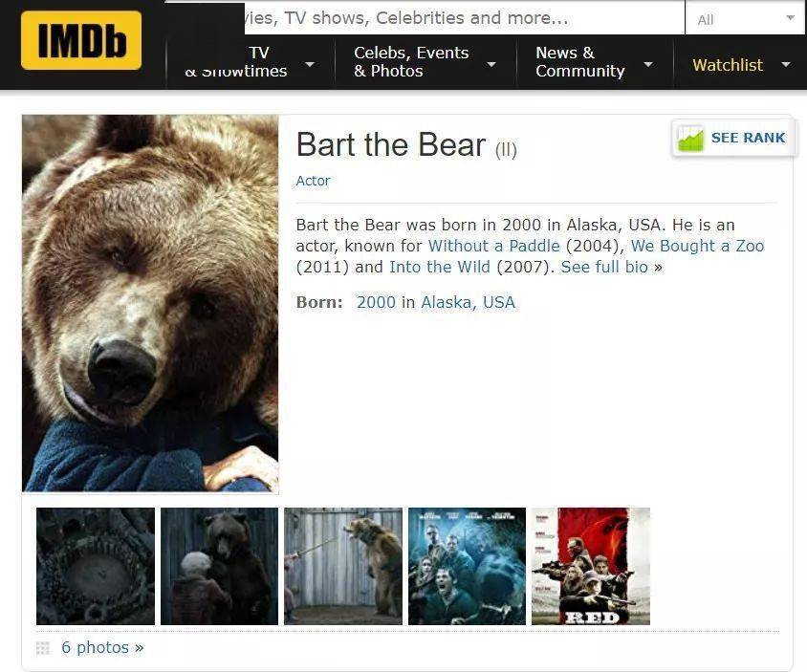807x672 pixels.
Task: Open the Celebs, Events & Photos menu
Action: [x=411, y=62]
